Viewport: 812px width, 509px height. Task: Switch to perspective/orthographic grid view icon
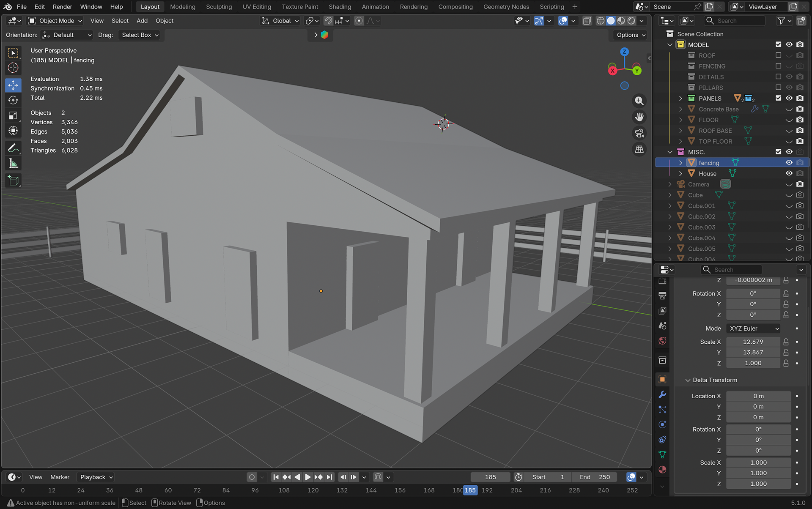639,149
